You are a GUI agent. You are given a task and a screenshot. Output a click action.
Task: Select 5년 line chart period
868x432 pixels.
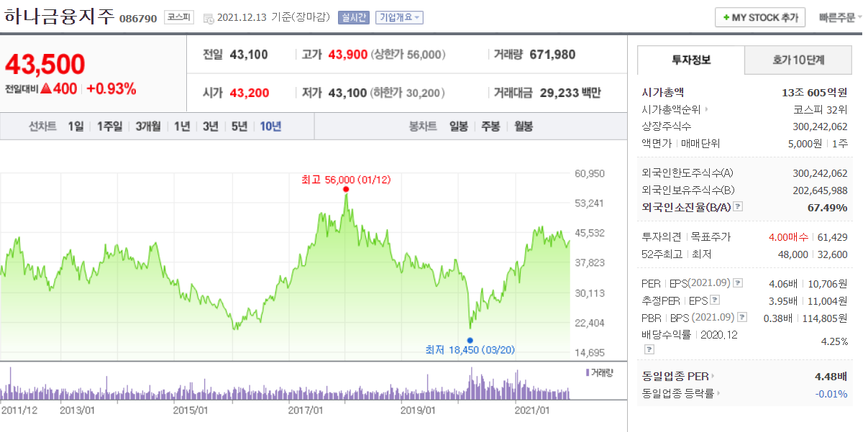[239, 127]
